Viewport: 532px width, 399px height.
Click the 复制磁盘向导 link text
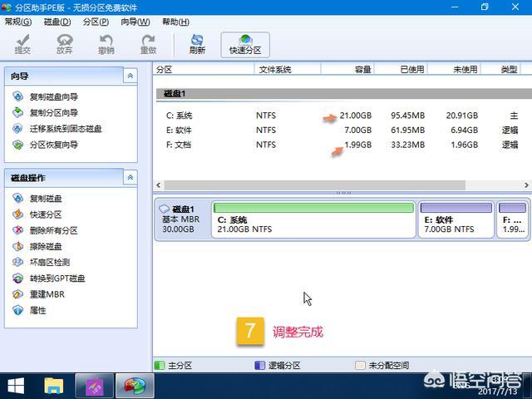click(54, 96)
